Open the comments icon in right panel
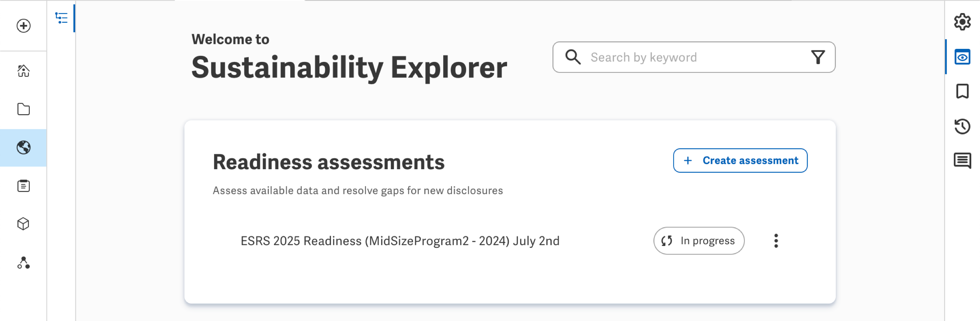 pyautogui.click(x=963, y=160)
